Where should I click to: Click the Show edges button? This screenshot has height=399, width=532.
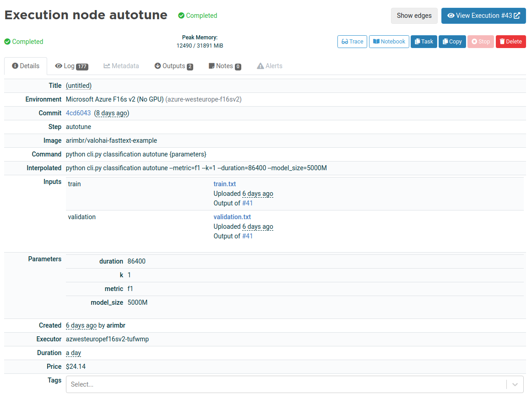(414, 16)
